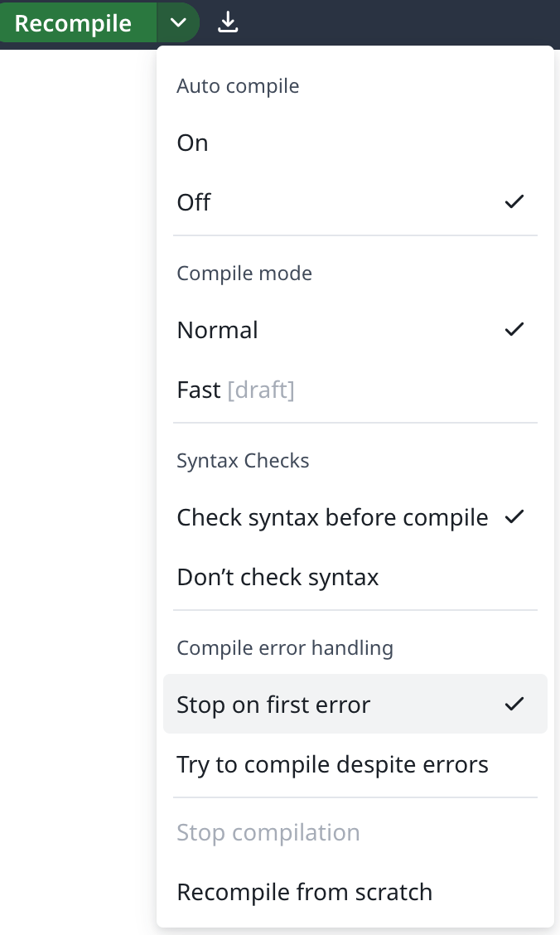
Task: Enable Check syntax before compile
Action: coord(331,516)
